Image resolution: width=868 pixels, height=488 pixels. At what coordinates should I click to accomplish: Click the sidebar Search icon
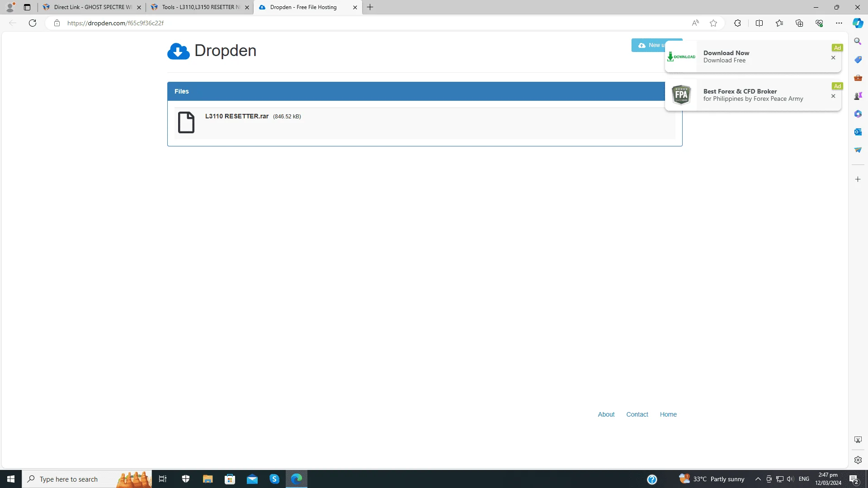[x=858, y=41]
